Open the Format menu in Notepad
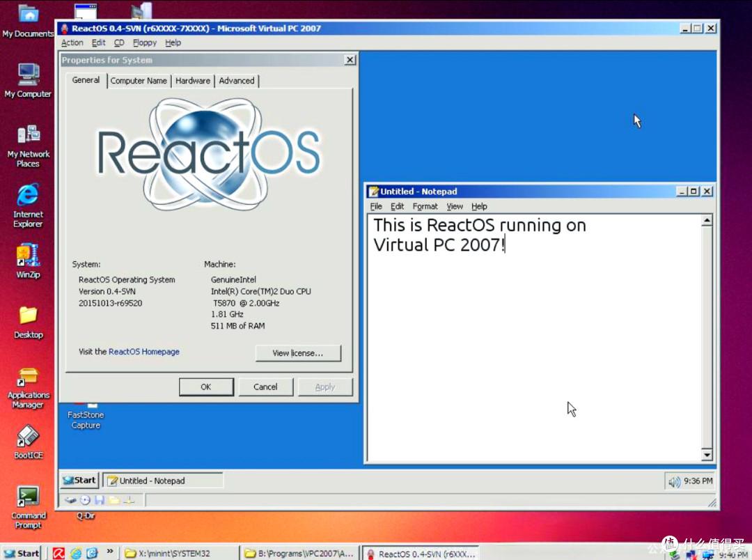Screen dimensions: 752x560 (425, 206)
